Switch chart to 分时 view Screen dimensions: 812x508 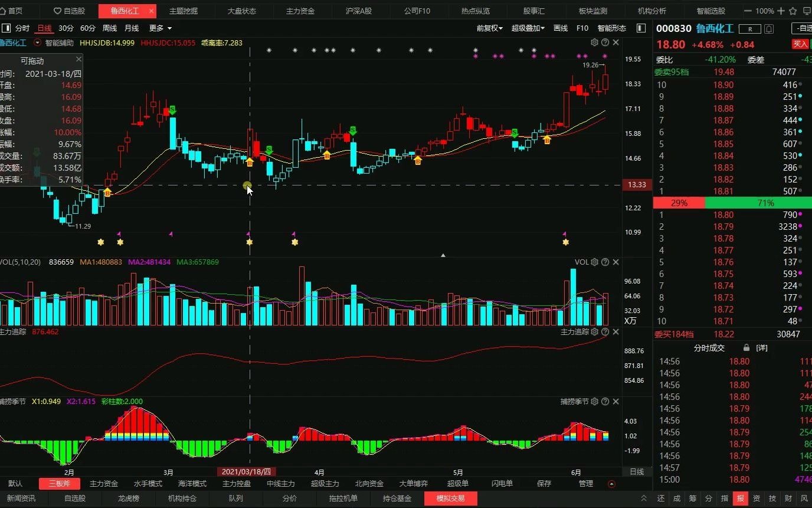[22, 28]
